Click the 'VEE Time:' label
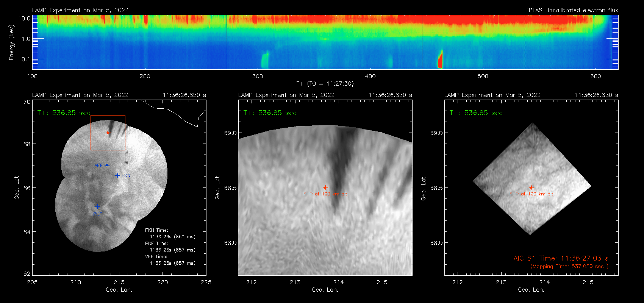Viewport: 644px width, 303px height. coord(156,257)
